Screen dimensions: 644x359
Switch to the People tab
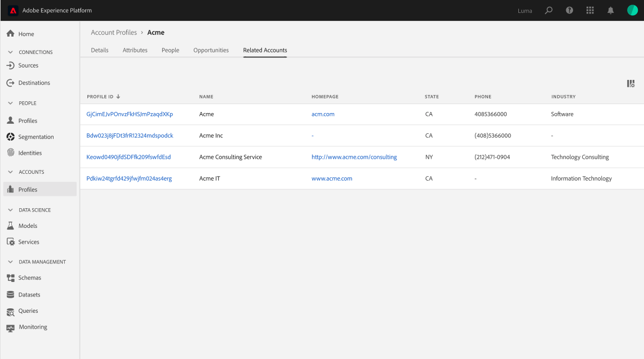click(x=171, y=50)
